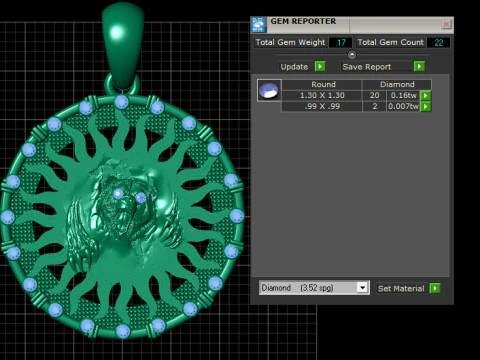The height and width of the screenshot is (360, 480).
Task: Click the Diamond column header
Action: tap(397, 84)
